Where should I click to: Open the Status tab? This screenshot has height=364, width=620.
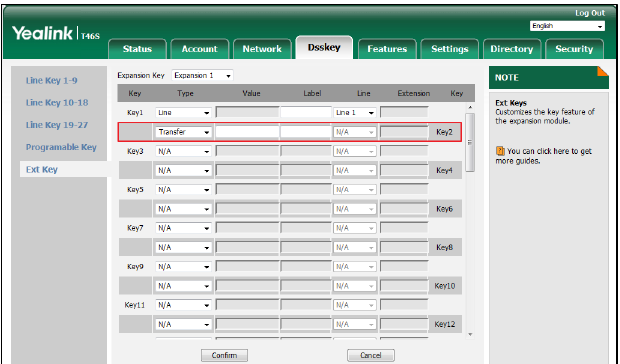pyautogui.click(x=137, y=49)
